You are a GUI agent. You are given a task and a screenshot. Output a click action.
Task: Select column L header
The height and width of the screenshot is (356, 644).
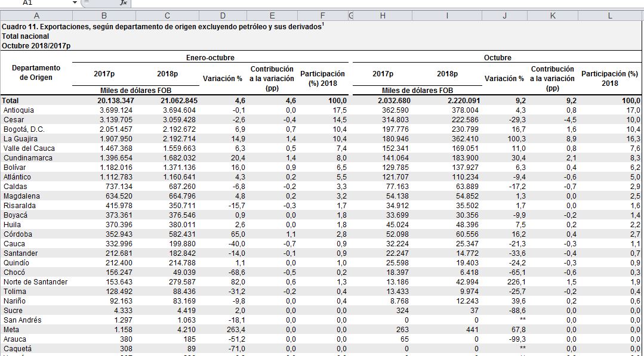(609, 16)
